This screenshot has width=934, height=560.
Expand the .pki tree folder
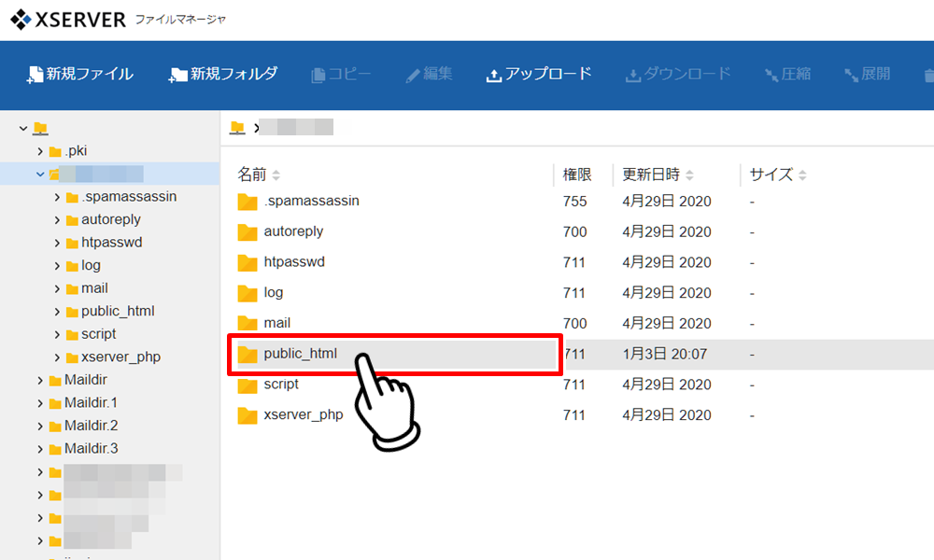[x=40, y=151]
